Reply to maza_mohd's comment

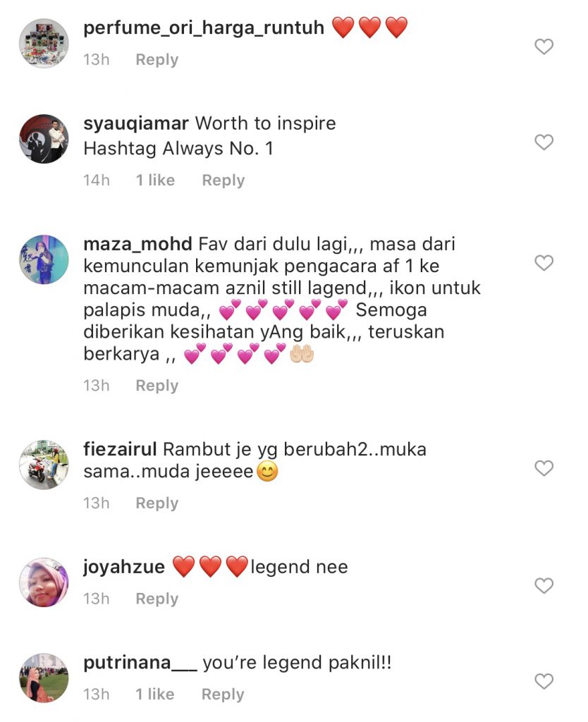click(x=157, y=386)
